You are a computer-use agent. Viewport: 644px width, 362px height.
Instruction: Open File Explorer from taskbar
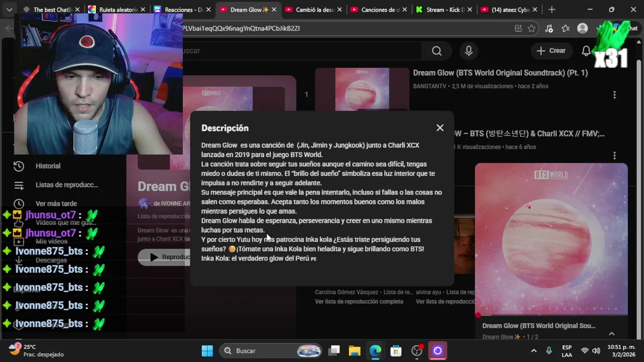point(355,350)
